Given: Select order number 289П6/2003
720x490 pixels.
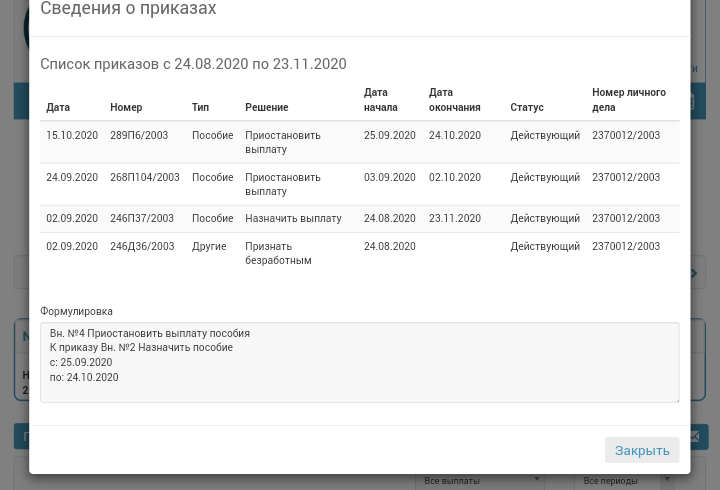Looking at the screenshot, I should point(139,135).
